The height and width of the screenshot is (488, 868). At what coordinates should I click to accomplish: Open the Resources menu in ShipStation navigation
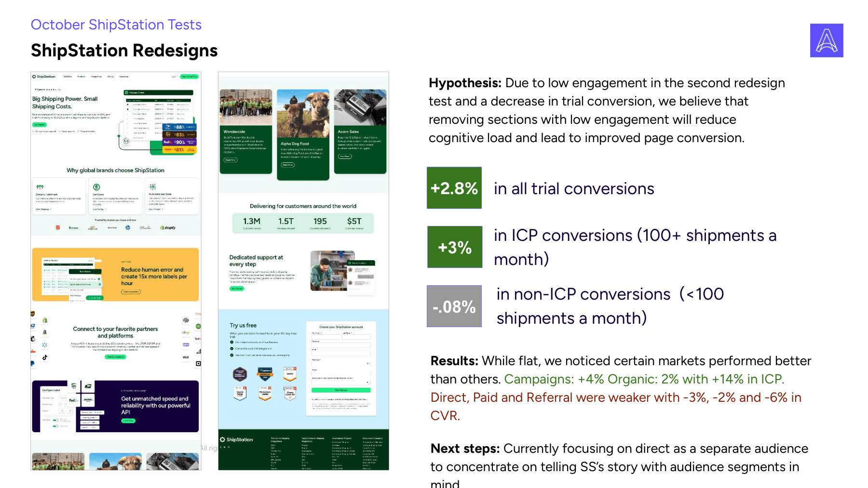124,77
